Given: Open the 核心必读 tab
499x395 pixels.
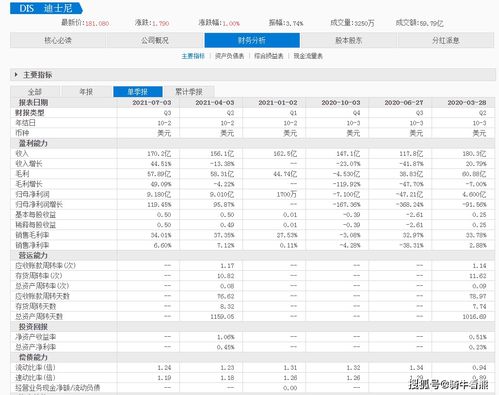Looking at the screenshot, I should click(58, 40).
